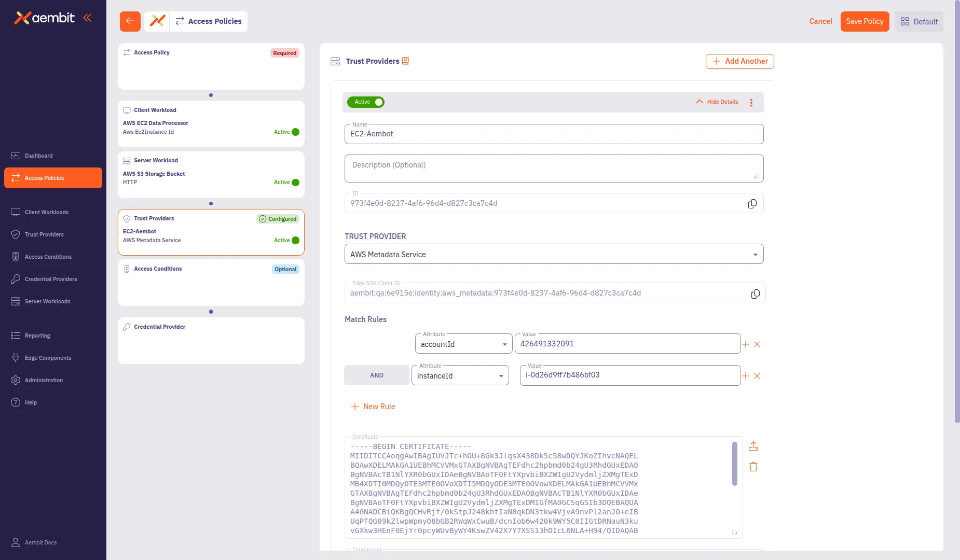Delete the current certificate

coord(753,467)
